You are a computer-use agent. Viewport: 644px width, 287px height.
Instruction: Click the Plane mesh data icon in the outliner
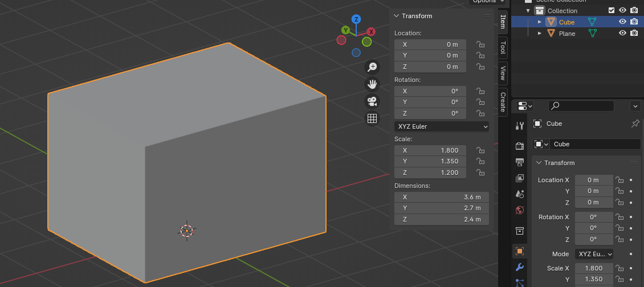[x=592, y=33]
